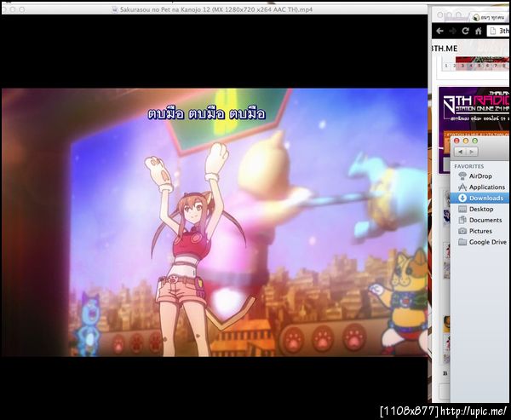Click the browser forward arrow

453,31
